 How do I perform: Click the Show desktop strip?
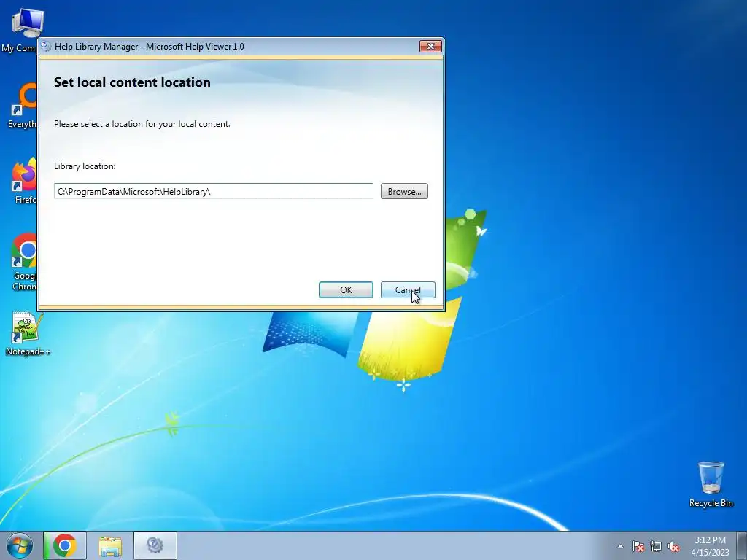click(742, 545)
